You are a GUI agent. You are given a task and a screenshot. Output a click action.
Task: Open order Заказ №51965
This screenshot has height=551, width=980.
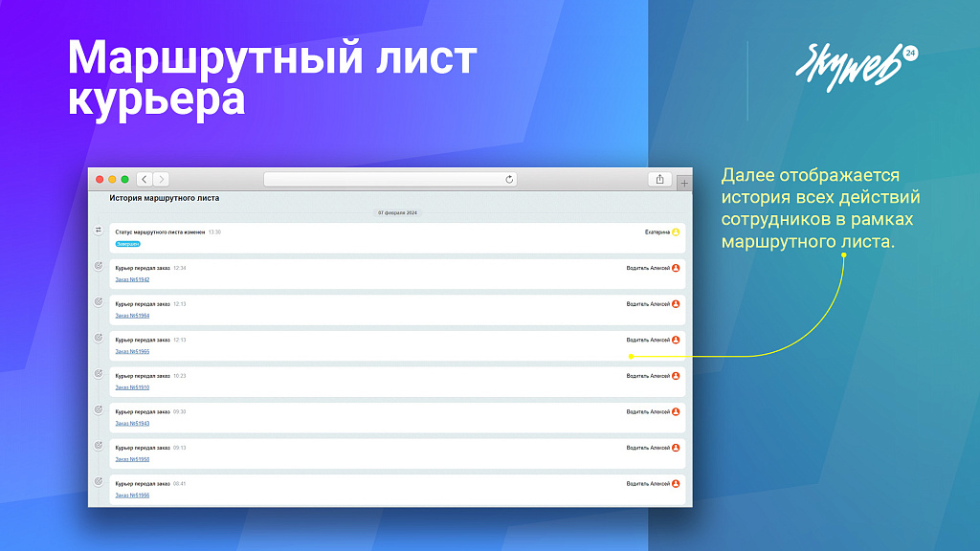132,351
